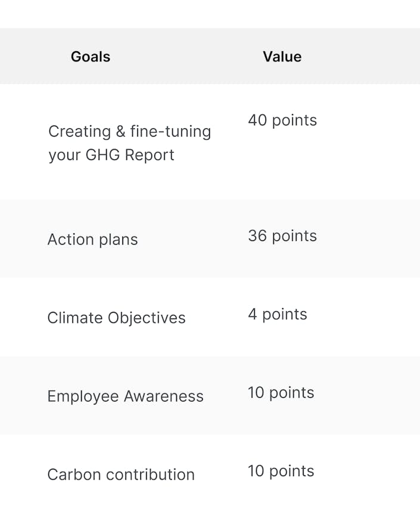Click the 'Creating & fine-tuning' text line
This screenshot has height=513, width=420.
click(x=129, y=131)
